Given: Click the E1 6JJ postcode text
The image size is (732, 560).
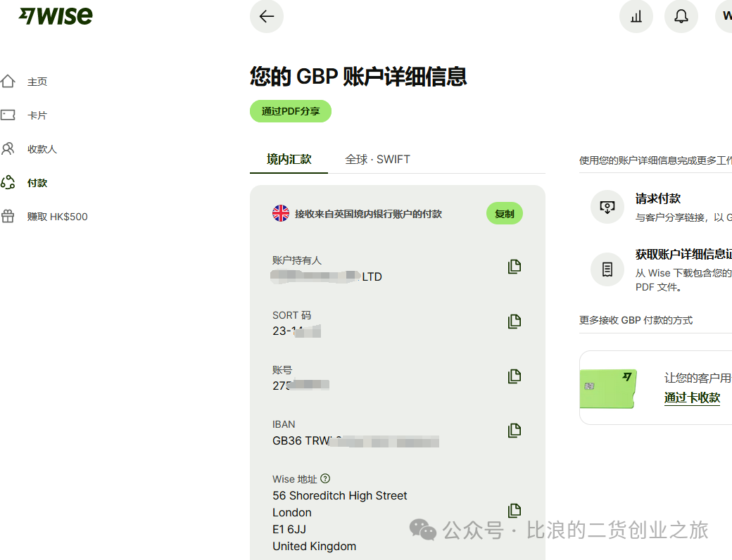Looking at the screenshot, I should 289,529.
